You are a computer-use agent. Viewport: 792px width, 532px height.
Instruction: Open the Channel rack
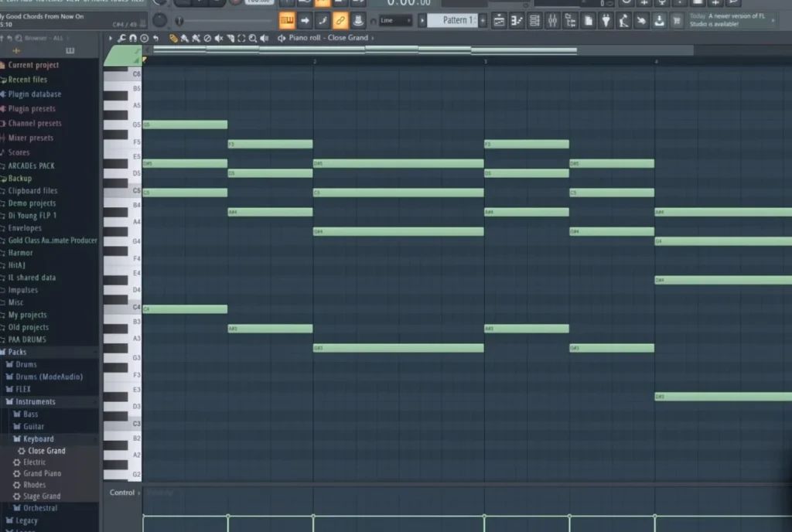(x=534, y=20)
